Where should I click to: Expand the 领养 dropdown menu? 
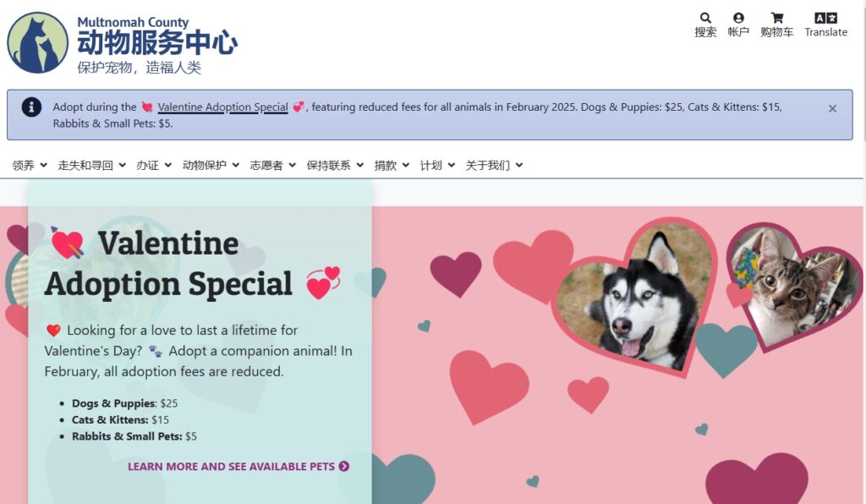(x=30, y=165)
